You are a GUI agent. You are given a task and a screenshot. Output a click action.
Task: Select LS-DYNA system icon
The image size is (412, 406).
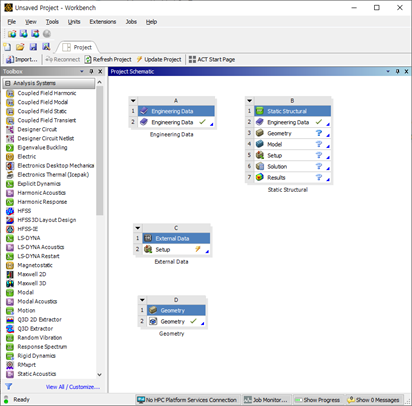pos(10,238)
